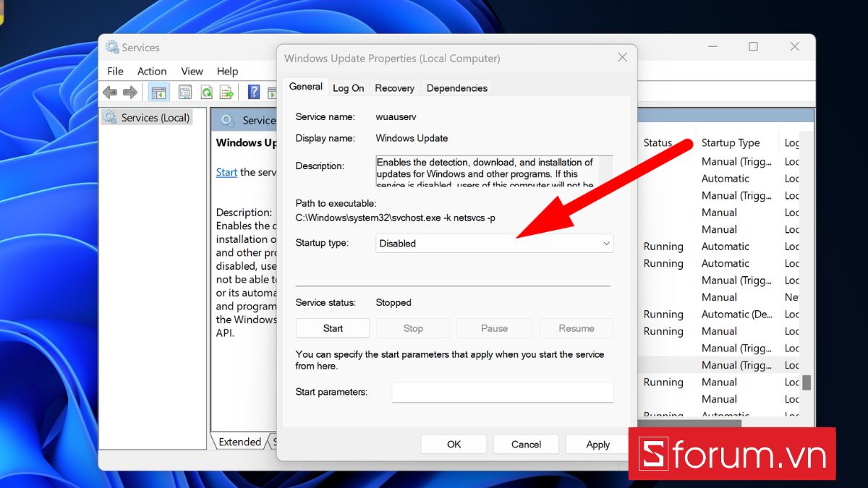Switch to the Dependencies tab

pyautogui.click(x=456, y=88)
